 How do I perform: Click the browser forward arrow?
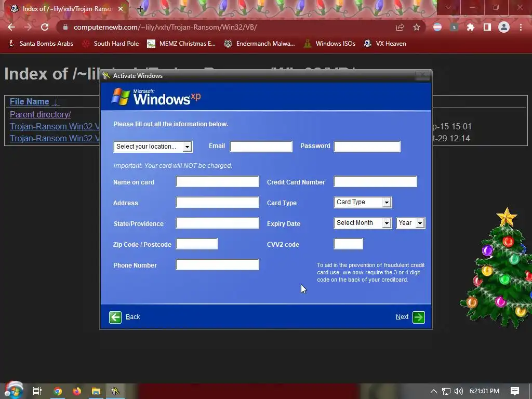pyautogui.click(x=28, y=27)
